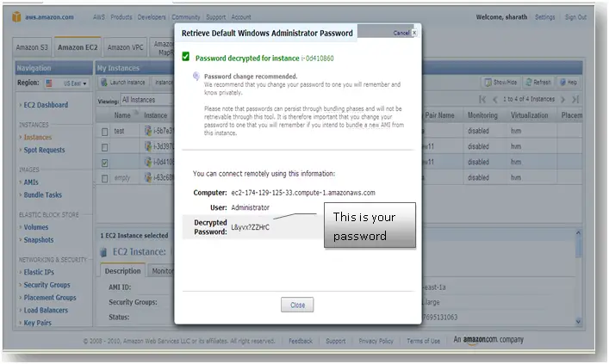This screenshot has height=364, width=609.
Task: Open the Support top menu
Action: [215, 17]
